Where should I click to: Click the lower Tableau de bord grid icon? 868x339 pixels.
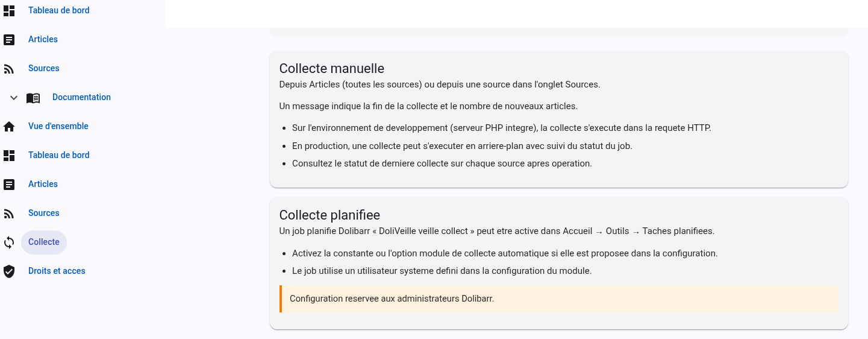coord(9,156)
